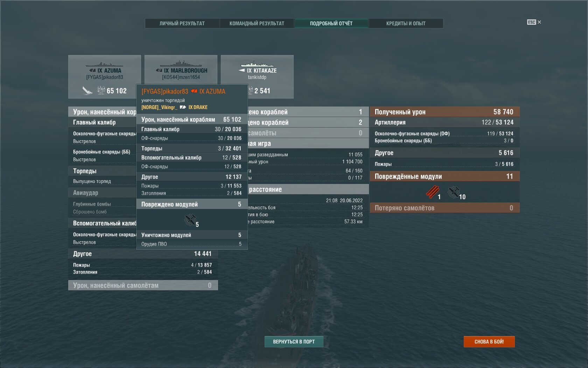The height and width of the screenshot is (368, 588).
Task: Click the СНОВА В БОЙ! button
Action: pos(489,342)
